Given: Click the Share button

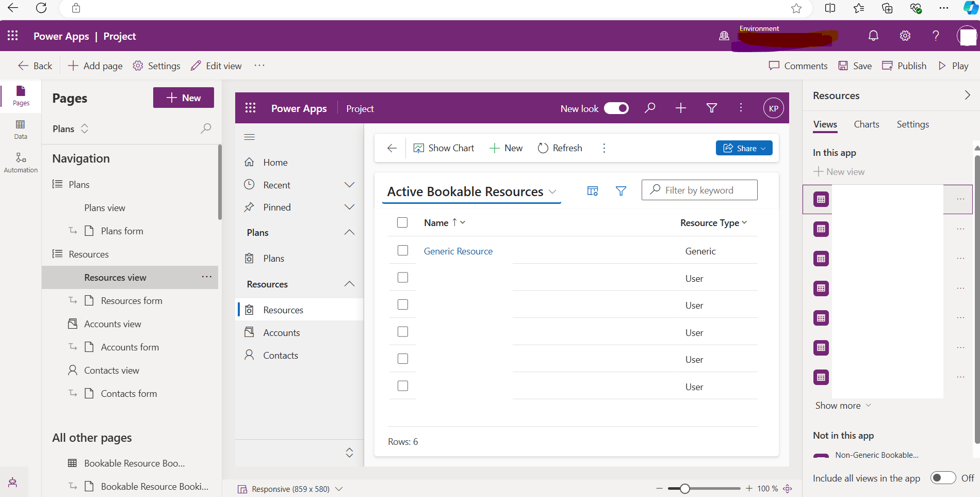Looking at the screenshot, I should pos(744,148).
